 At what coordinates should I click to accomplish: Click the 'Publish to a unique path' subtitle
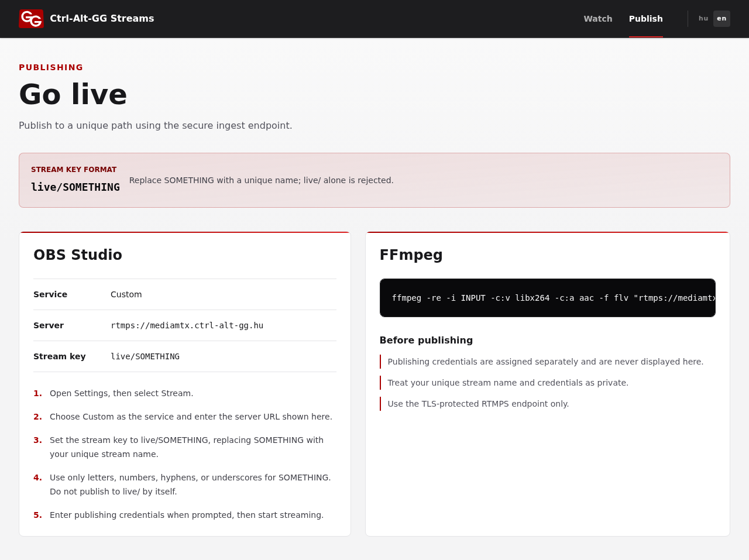click(x=156, y=125)
